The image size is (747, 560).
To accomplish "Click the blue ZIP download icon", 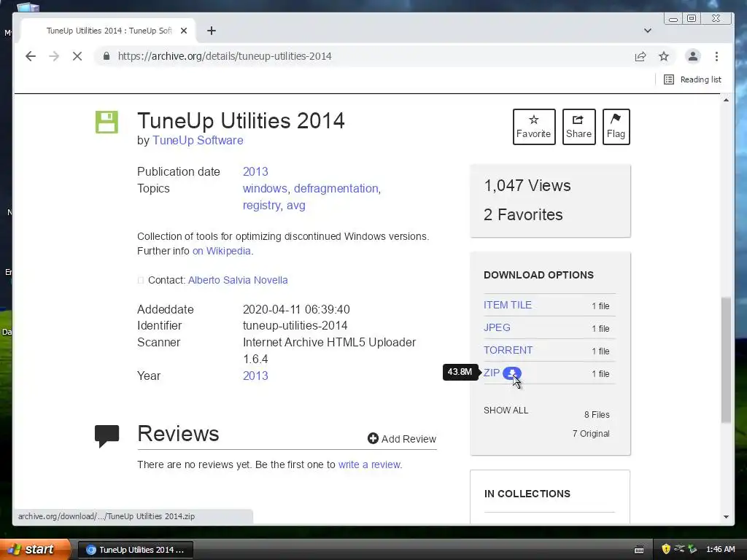I will (x=511, y=373).
